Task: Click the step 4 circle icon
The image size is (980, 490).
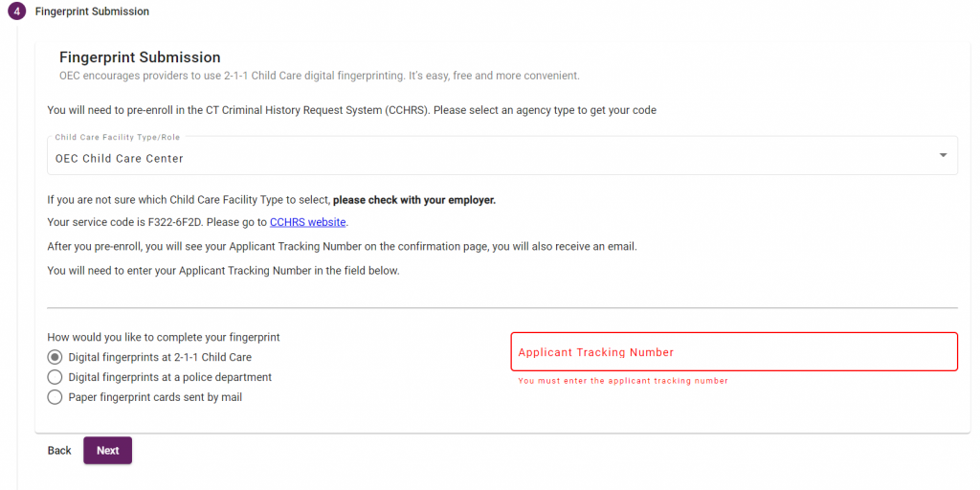Action: tap(17, 11)
